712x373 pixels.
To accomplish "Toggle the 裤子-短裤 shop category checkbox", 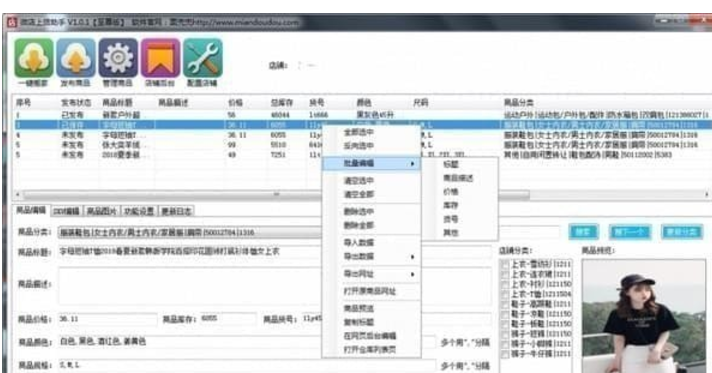I will (504, 334).
